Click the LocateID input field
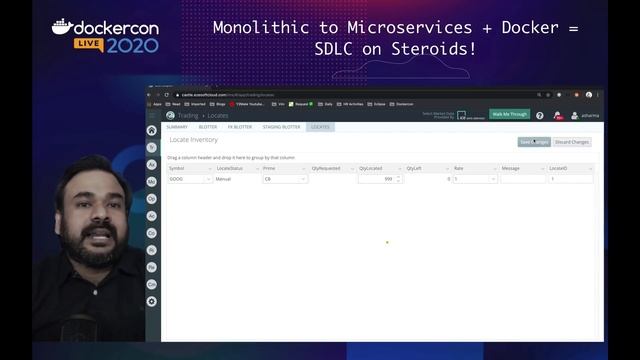Screen dimensions: 640x360 (571, 179)
